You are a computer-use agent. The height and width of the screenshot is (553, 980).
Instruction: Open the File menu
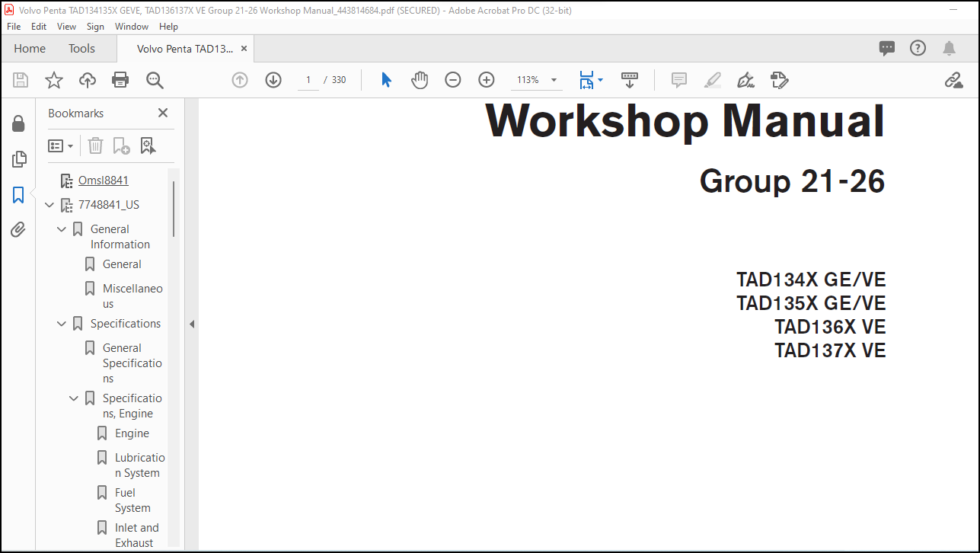click(14, 26)
